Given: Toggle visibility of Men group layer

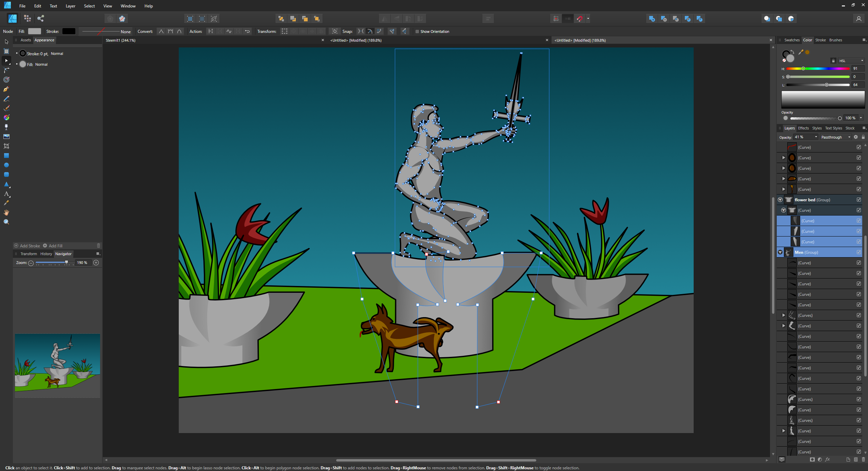Looking at the screenshot, I should 859,252.
